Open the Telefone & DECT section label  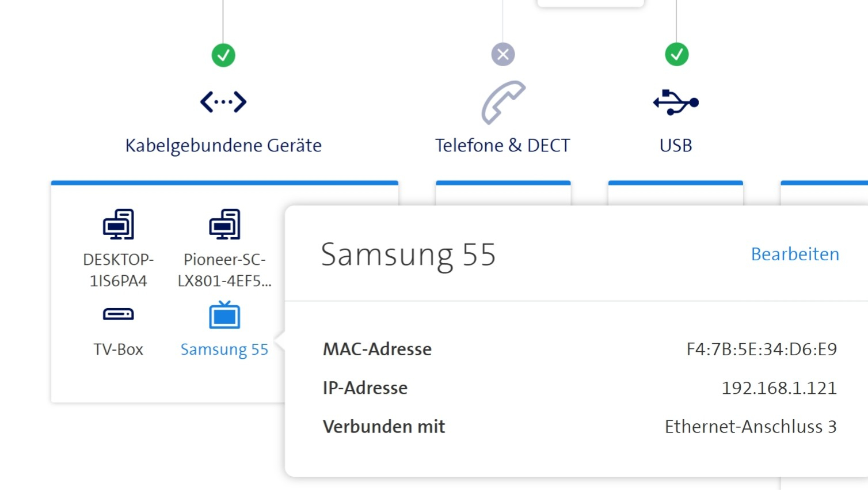point(502,146)
